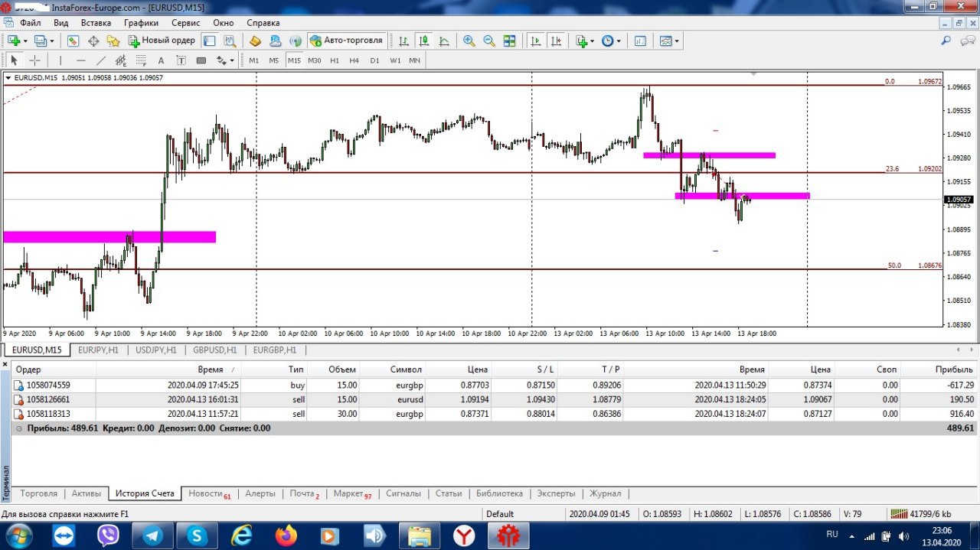Select the rectangle shape tool
980x550 pixels.
[201, 60]
